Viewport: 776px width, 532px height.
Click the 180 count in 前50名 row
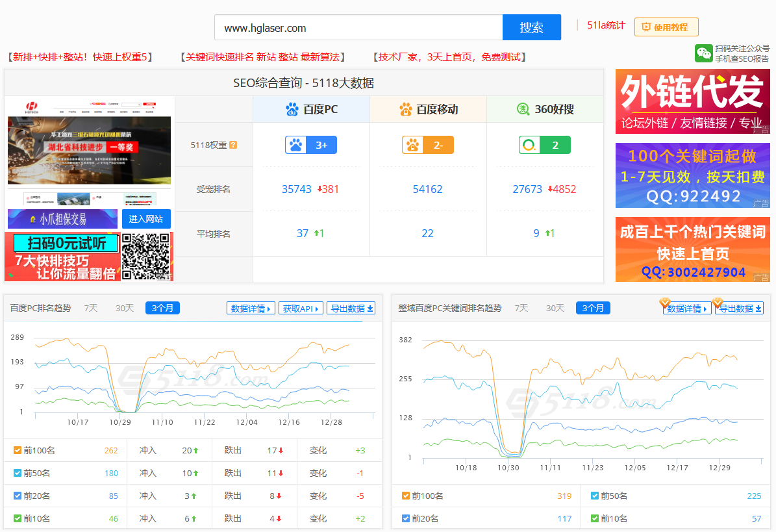[111, 473]
